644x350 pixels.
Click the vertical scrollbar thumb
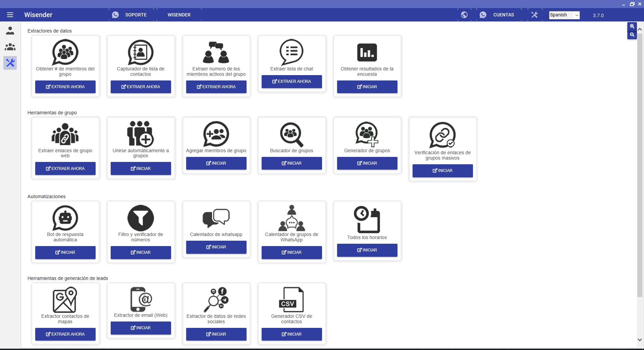640,165
